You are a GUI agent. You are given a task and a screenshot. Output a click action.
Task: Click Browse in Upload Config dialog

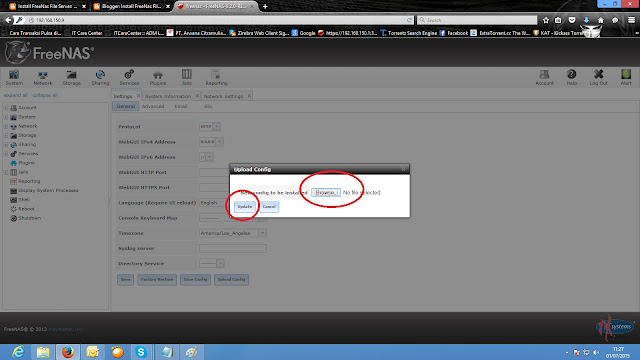(326, 192)
